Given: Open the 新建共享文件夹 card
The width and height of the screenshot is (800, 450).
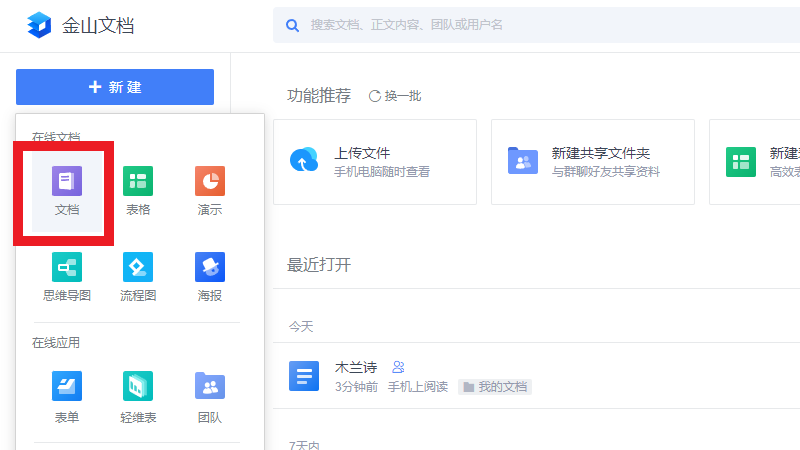Looking at the screenshot, I should click(593, 162).
